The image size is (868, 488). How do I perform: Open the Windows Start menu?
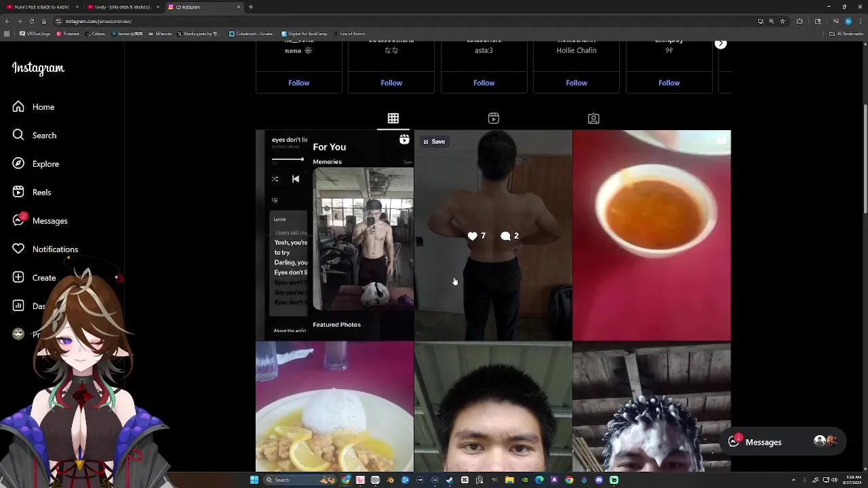254,480
